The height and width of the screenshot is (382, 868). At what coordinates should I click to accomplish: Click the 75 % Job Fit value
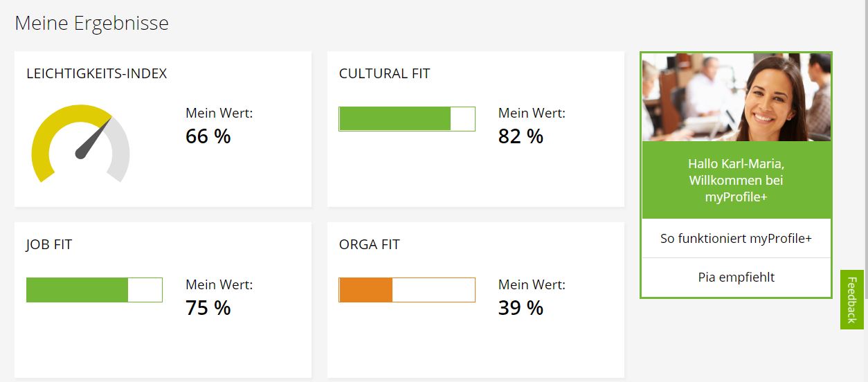coord(208,307)
